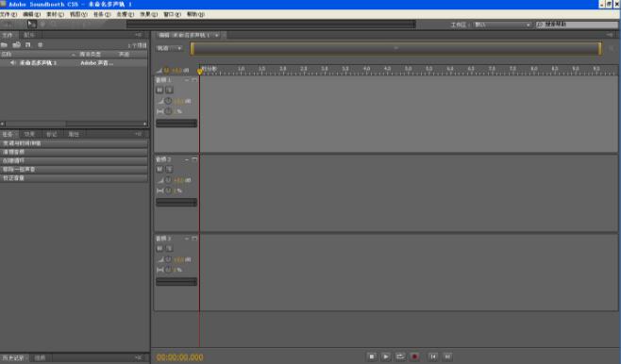The height and width of the screenshot is (364, 621).
Task: Mute audio track 2 with M button
Action: [159, 170]
